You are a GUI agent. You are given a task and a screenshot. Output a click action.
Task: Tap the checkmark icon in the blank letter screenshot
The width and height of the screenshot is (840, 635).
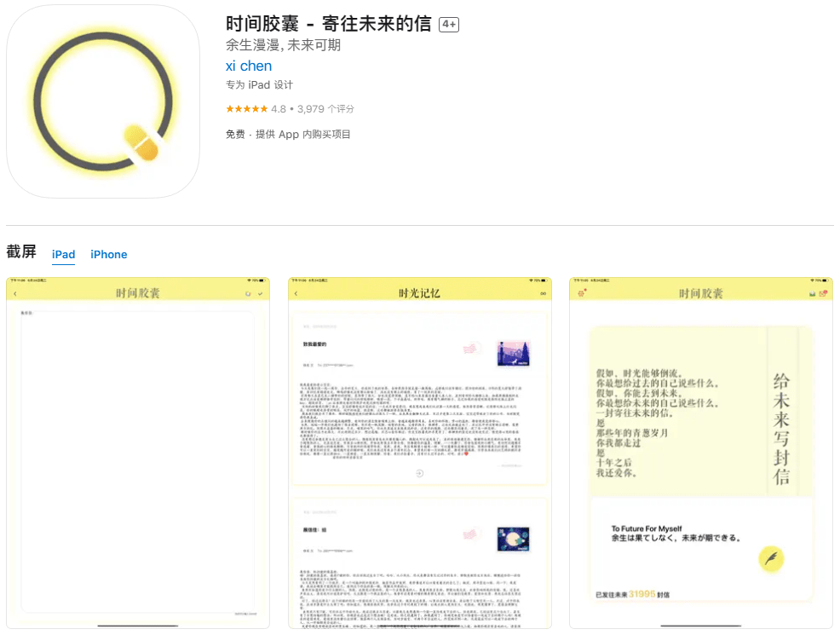point(261,294)
